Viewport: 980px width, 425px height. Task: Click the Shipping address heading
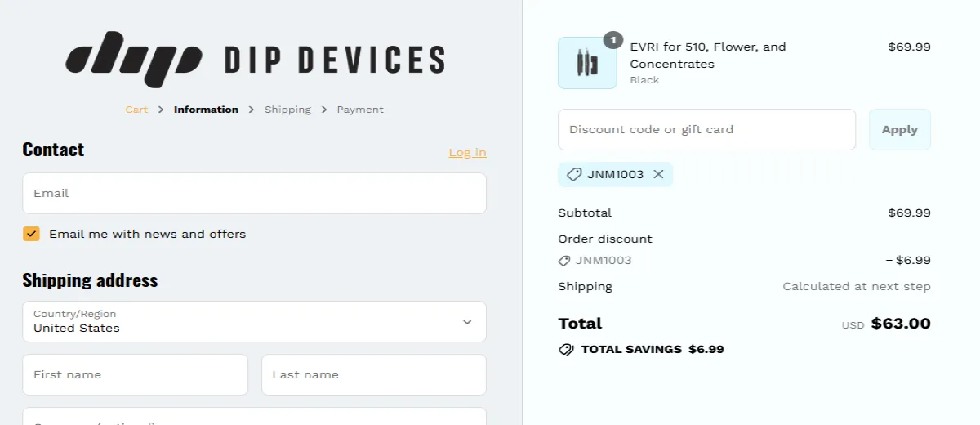coord(90,280)
